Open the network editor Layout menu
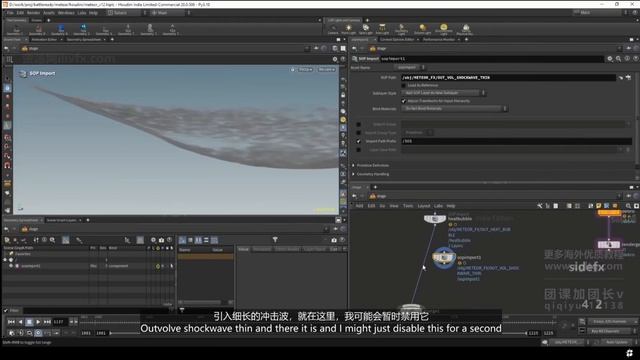This screenshot has width=640, height=360. click(x=424, y=206)
